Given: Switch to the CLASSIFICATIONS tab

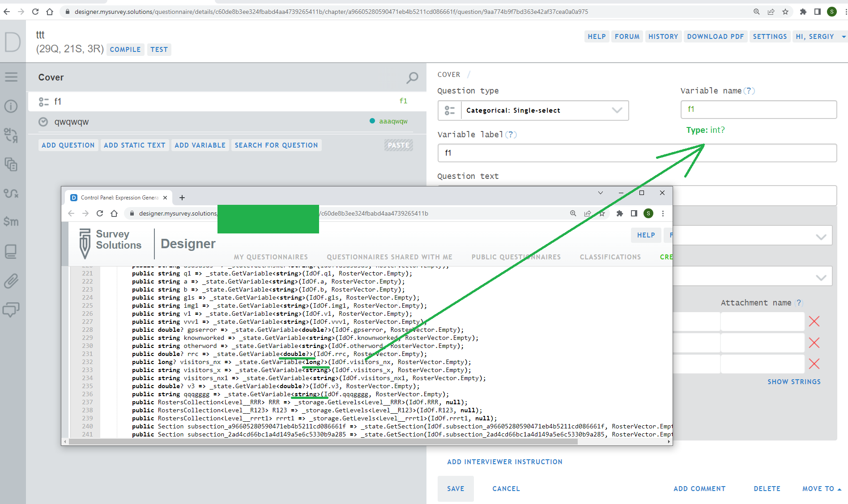Looking at the screenshot, I should point(610,257).
